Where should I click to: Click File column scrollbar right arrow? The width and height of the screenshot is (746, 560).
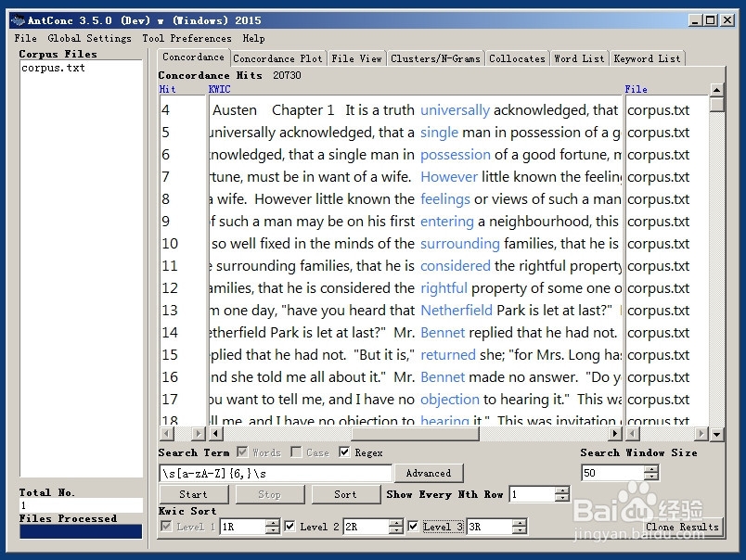point(701,434)
